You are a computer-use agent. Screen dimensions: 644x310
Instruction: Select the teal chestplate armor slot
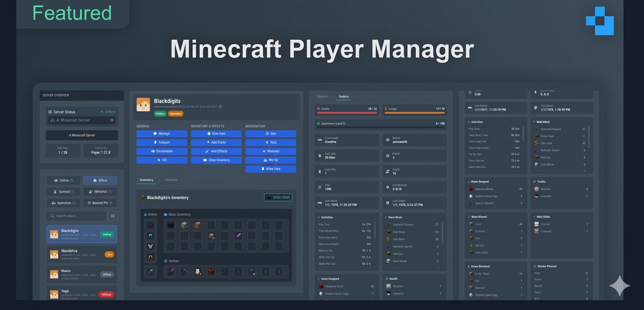150,236
